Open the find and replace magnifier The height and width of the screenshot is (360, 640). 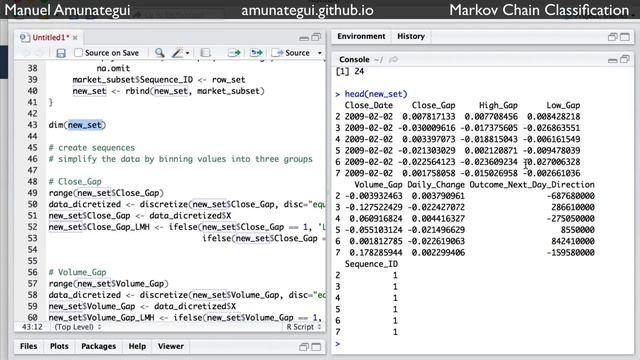coord(160,53)
